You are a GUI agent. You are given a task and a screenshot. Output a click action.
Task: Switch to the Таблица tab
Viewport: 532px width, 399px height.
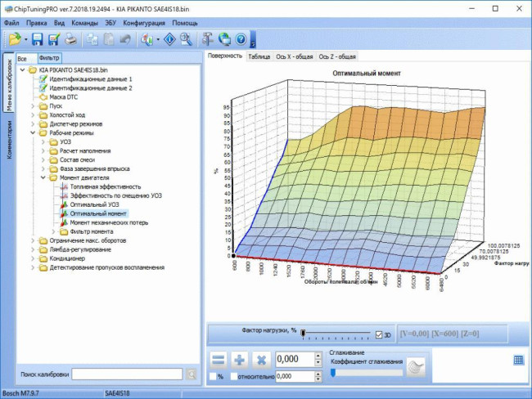tap(259, 56)
